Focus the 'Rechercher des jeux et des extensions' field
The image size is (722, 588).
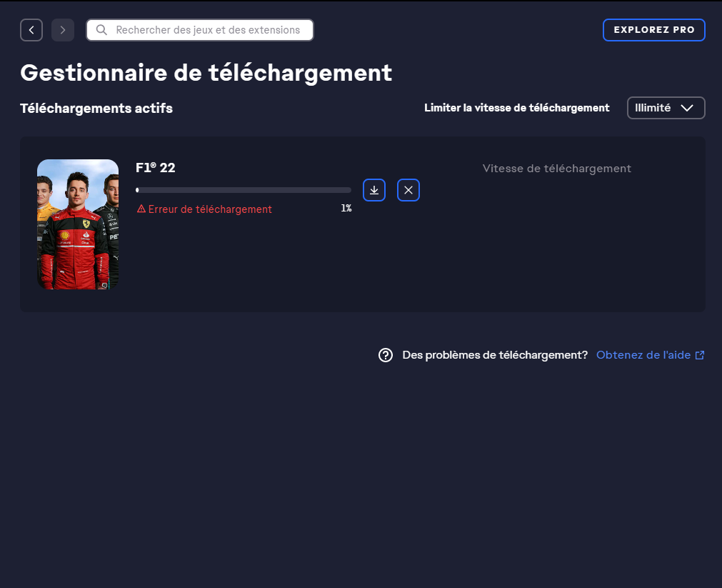click(x=200, y=30)
